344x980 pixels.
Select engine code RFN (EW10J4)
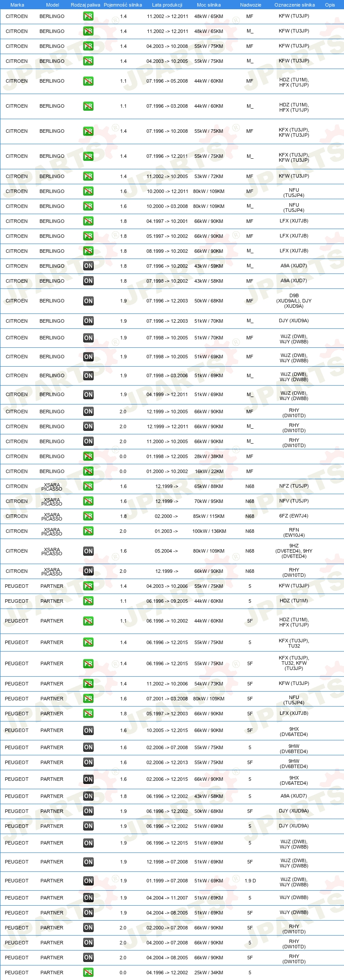pos(294,532)
